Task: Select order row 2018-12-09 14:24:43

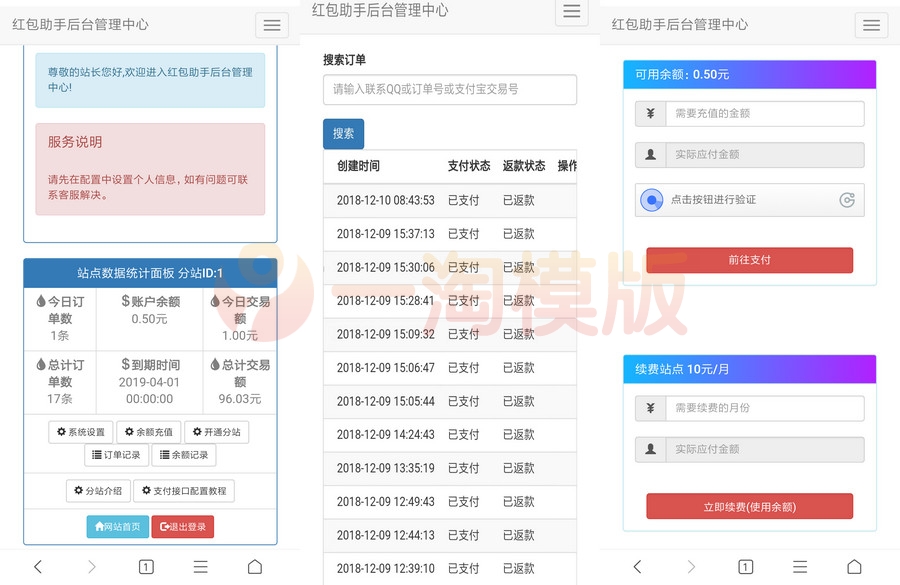Action: 450,435
